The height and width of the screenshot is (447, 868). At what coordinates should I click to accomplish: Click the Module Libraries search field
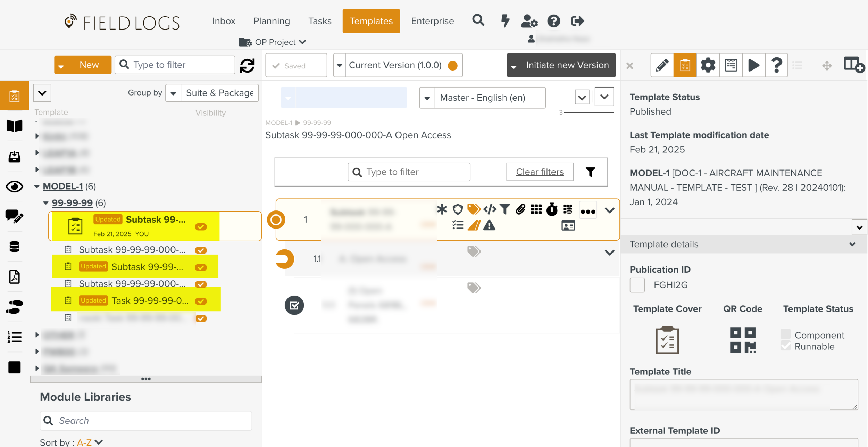pos(146,421)
